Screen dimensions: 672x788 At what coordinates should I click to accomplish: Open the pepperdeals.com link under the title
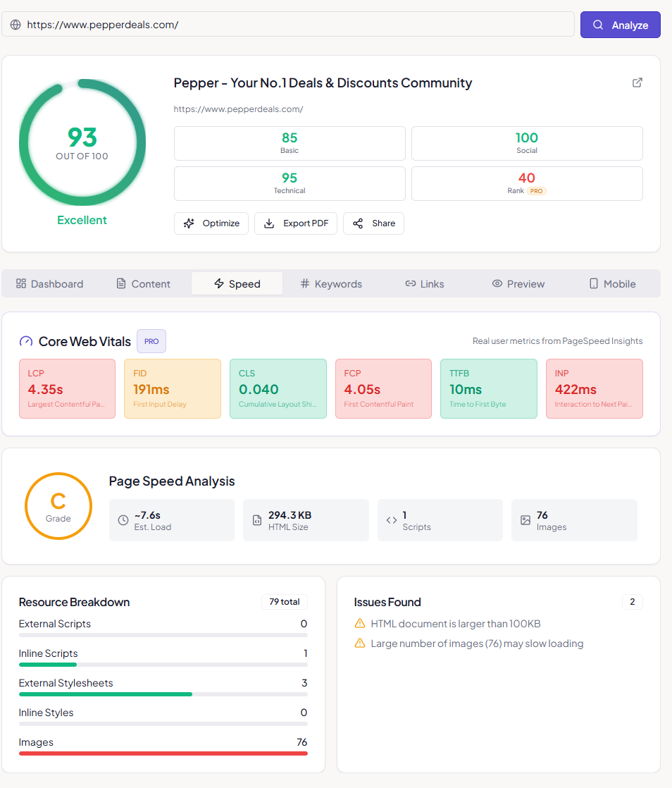[238, 109]
